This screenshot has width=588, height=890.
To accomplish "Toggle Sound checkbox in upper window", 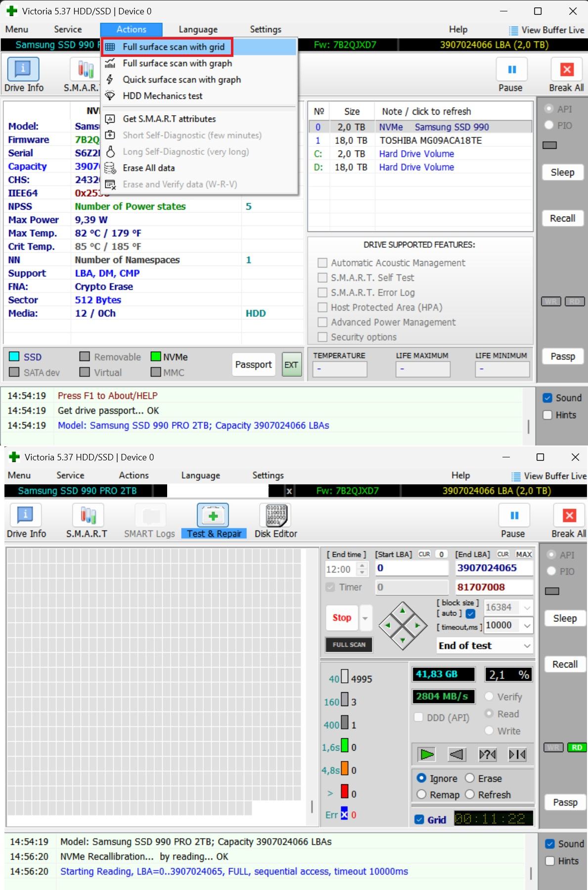I will click(547, 398).
